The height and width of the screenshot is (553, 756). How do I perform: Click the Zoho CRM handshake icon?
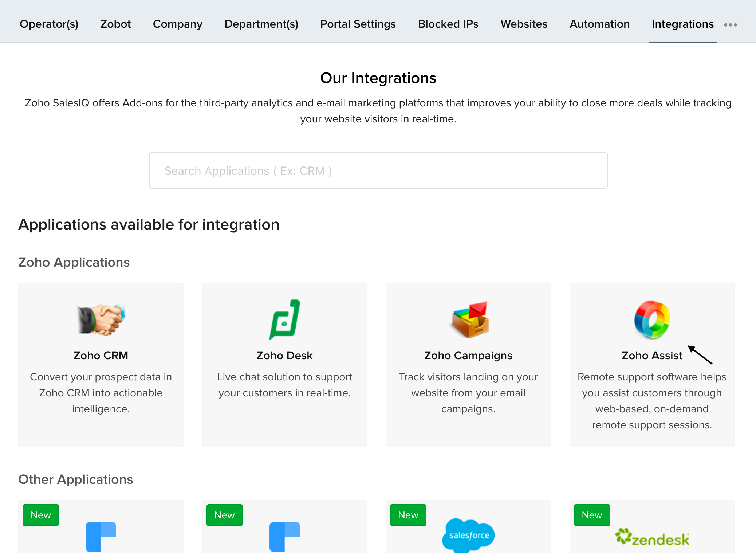coord(101,319)
